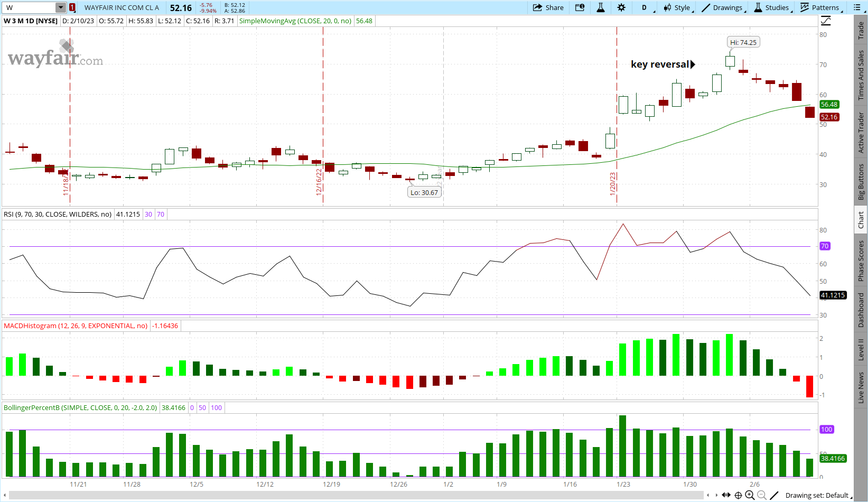The height and width of the screenshot is (502, 868).
Task: Click the W 3 M 1D [NYSE] chart title
Action: coord(31,21)
